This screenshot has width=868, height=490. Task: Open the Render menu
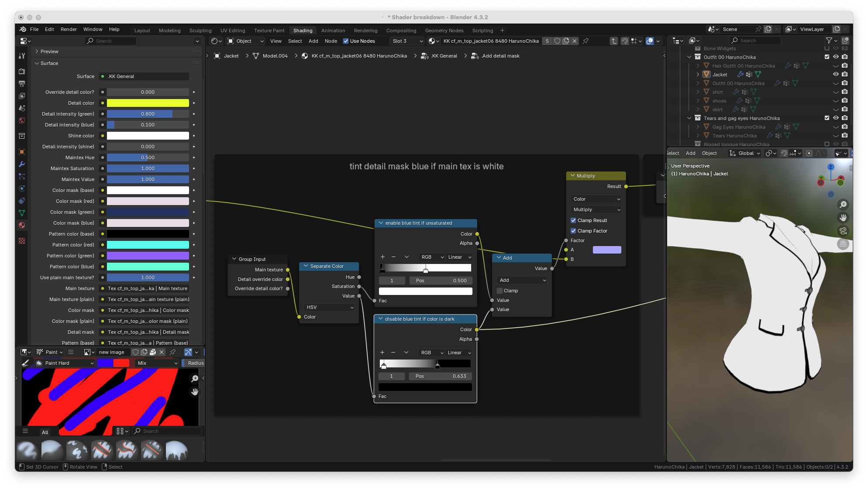69,29
